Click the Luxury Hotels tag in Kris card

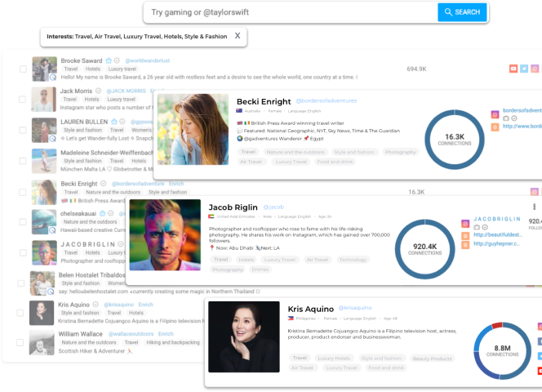334,358
